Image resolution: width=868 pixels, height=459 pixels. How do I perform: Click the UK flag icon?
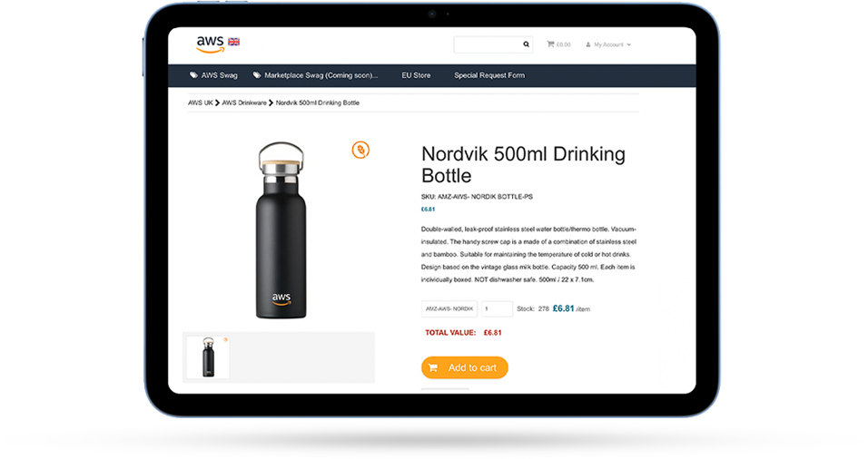pos(234,42)
